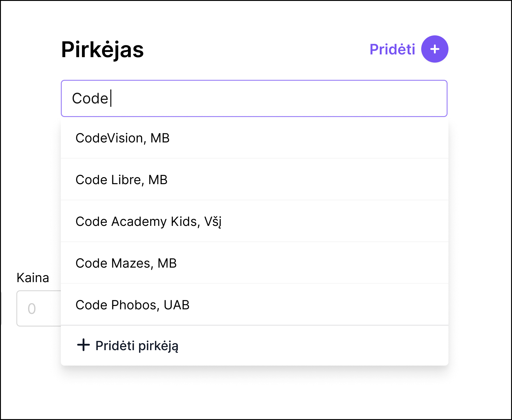Click the middle suggestion, Code Academy Kids
This screenshot has width=512, height=420.
tap(149, 221)
